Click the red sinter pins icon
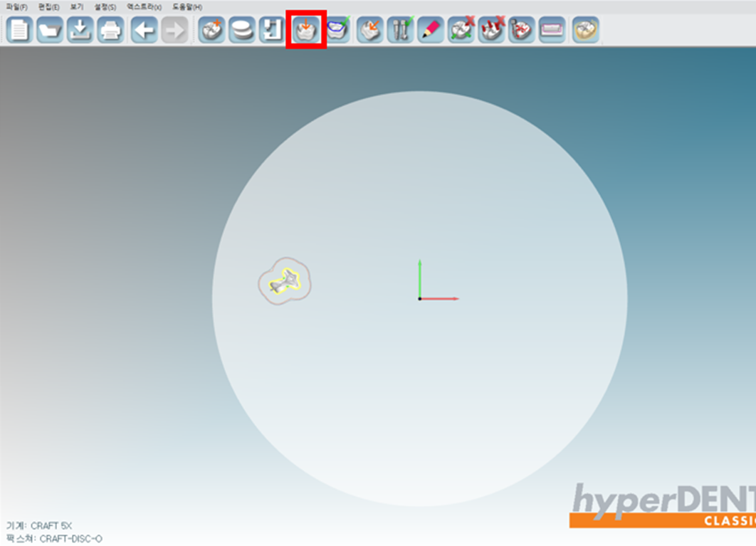 (x=491, y=31)
